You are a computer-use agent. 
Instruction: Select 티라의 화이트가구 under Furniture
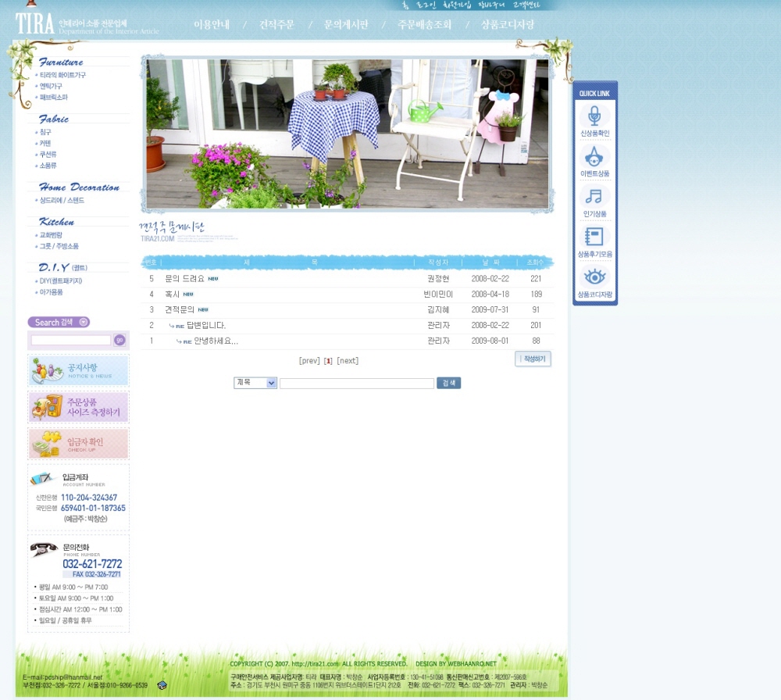tap(62, 75)
